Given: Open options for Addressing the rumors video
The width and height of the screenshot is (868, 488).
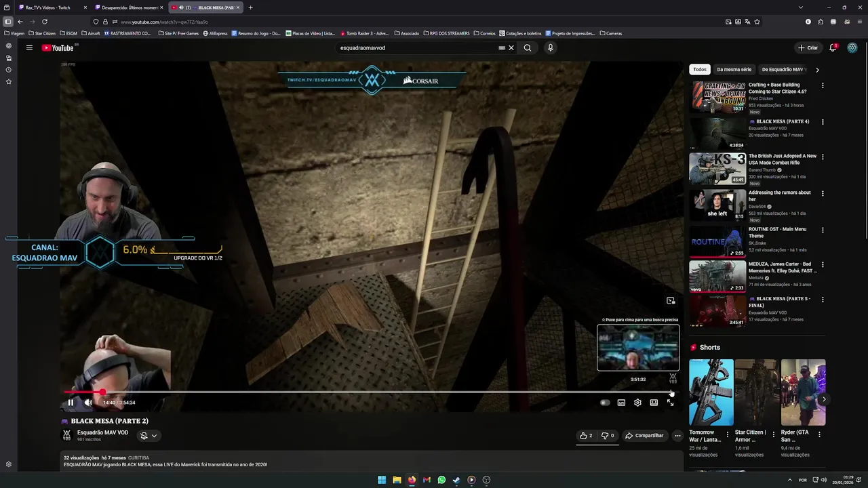Looking at the screenshot, I should pos(823,193).
